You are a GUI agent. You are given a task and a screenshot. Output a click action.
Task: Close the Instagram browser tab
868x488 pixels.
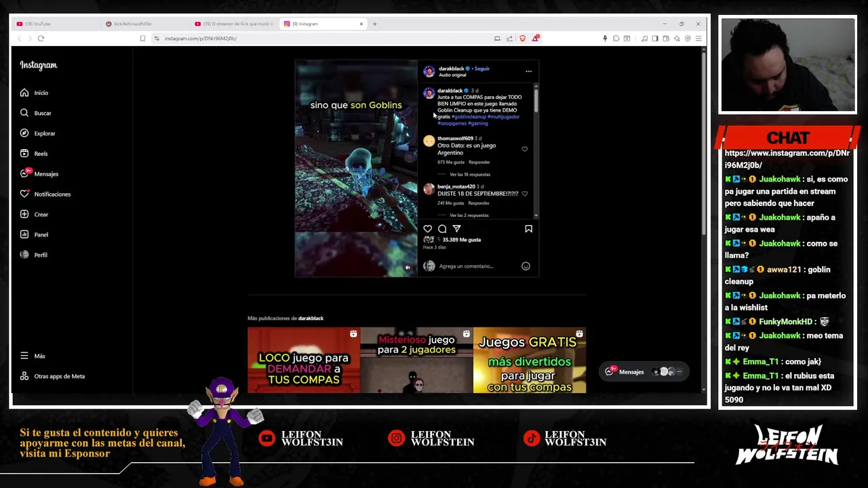[x=361, y=24]
